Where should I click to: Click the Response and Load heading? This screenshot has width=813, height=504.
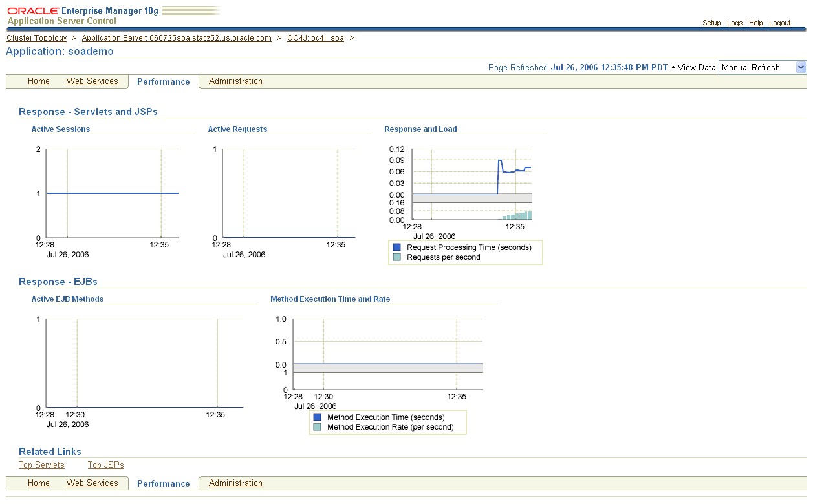click(420, 129)
